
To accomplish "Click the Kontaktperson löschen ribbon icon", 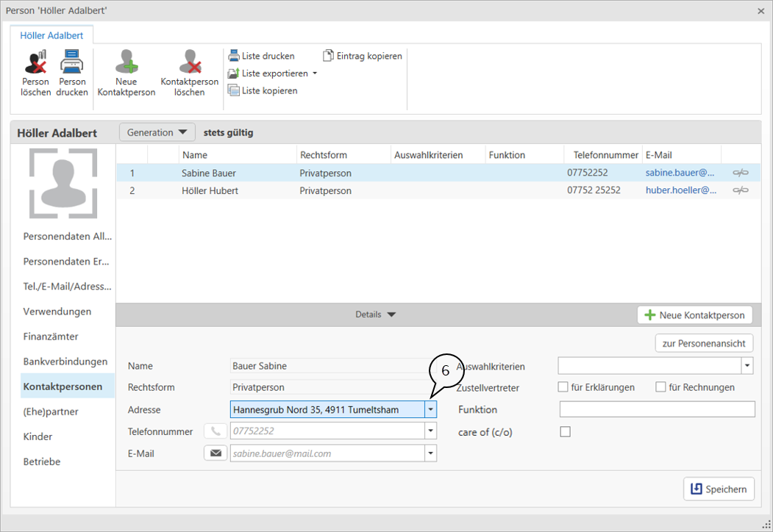I will click(x=190, y=62).
